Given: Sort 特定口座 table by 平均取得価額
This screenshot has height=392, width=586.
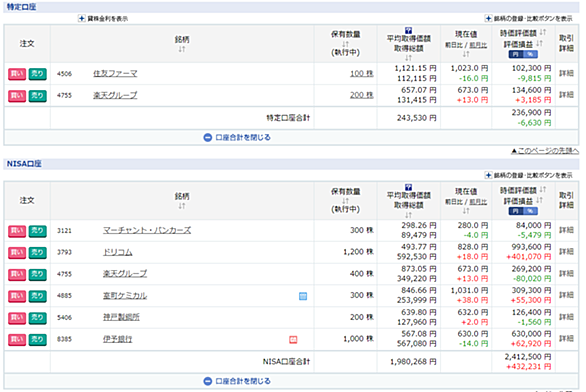Looking at the screenshot, I should [408, 58].
